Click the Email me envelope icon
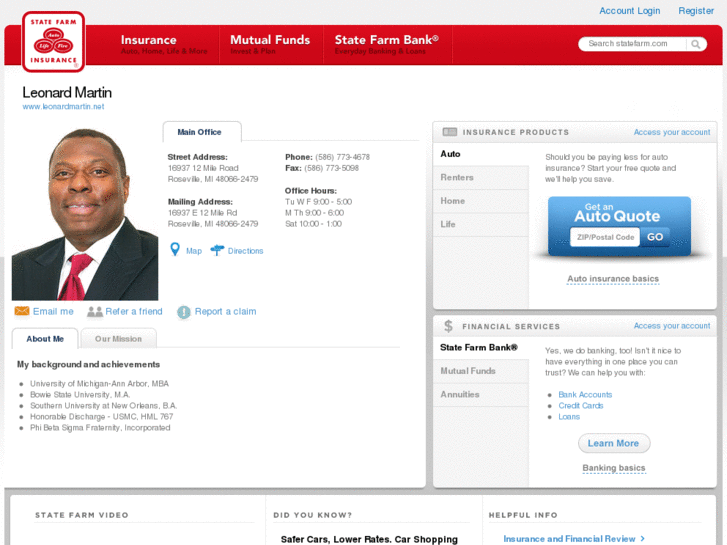The image size is (727, 545). tap(22, 311)
